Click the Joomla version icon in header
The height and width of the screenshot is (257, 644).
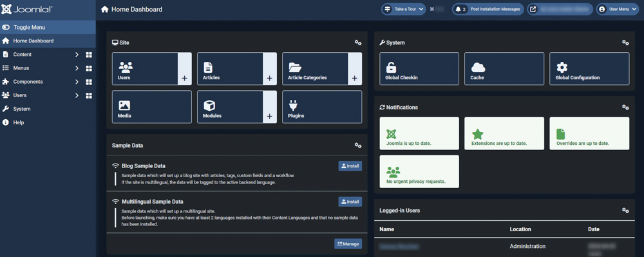(432, 9)
